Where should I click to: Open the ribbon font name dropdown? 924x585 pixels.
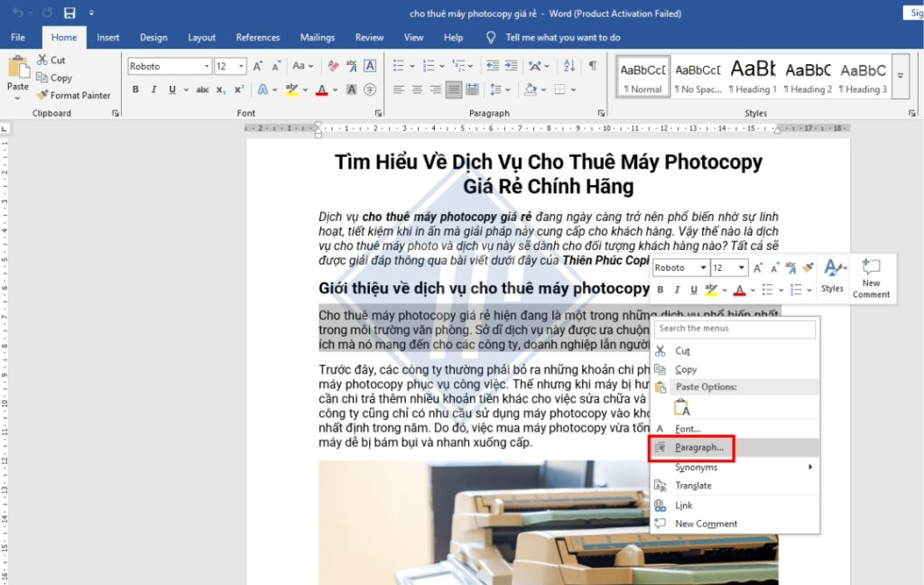point(207,66)
